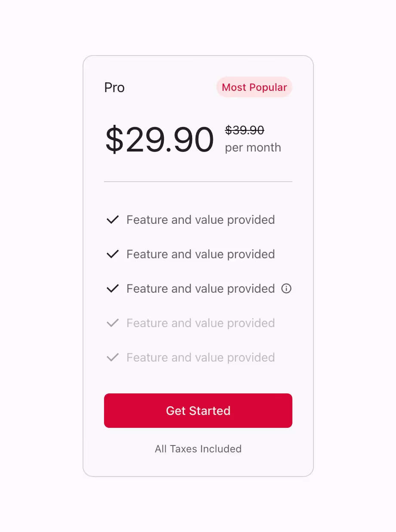Click the info icon beside third feature
The height and width of the screenshot is (532, 396).
[286, 288]
